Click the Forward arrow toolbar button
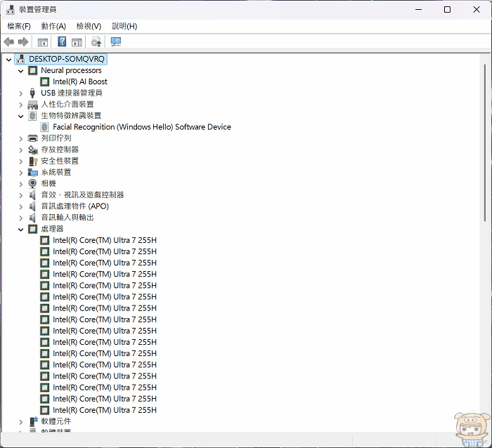This screenshot has height=448, width=492. 23,42
